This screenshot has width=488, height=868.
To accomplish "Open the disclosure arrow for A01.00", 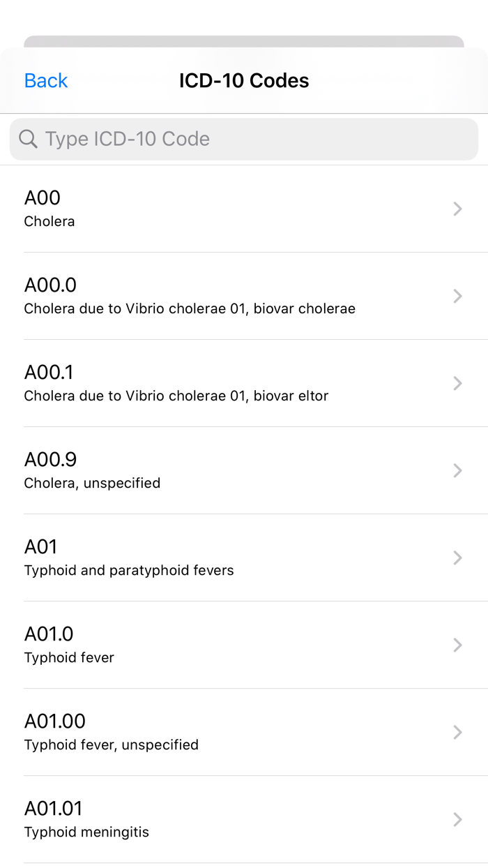I will [x=457, y=733].
